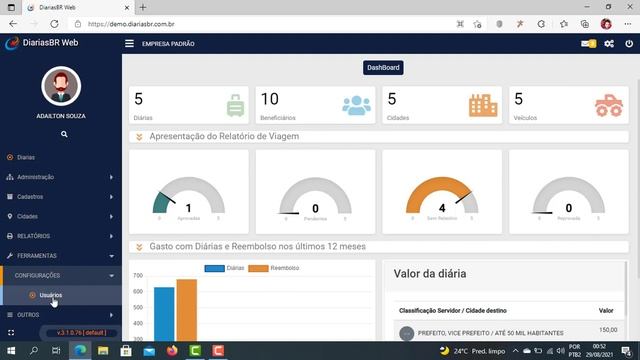Click the Reprovada gauge showing 0

[569, 196]
